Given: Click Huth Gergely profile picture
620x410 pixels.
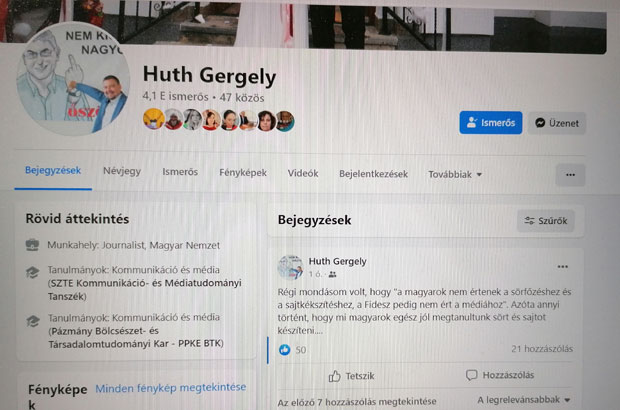Looking at the screenshot, I should click(x=73, y=79).
